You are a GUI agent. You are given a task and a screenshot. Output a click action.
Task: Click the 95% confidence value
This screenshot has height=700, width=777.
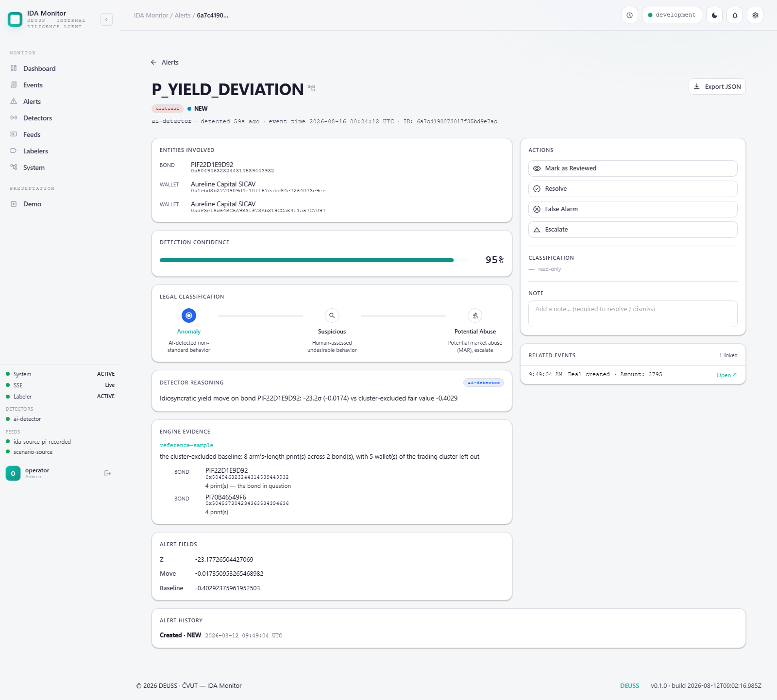coord(494,260)
